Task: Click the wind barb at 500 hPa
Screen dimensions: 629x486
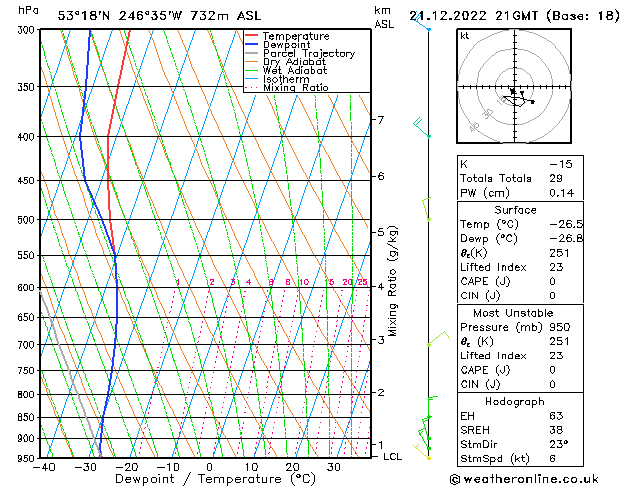Action: 426,209
